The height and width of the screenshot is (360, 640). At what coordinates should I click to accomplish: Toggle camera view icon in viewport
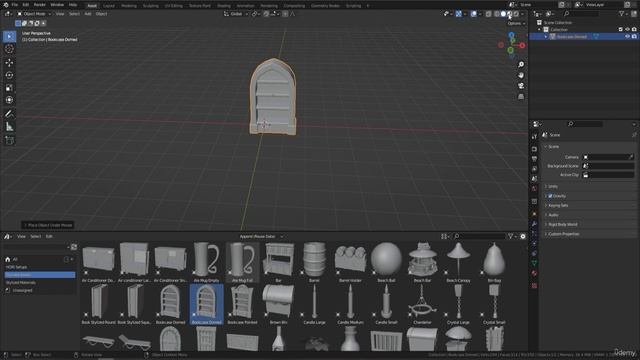click(521, 86)
